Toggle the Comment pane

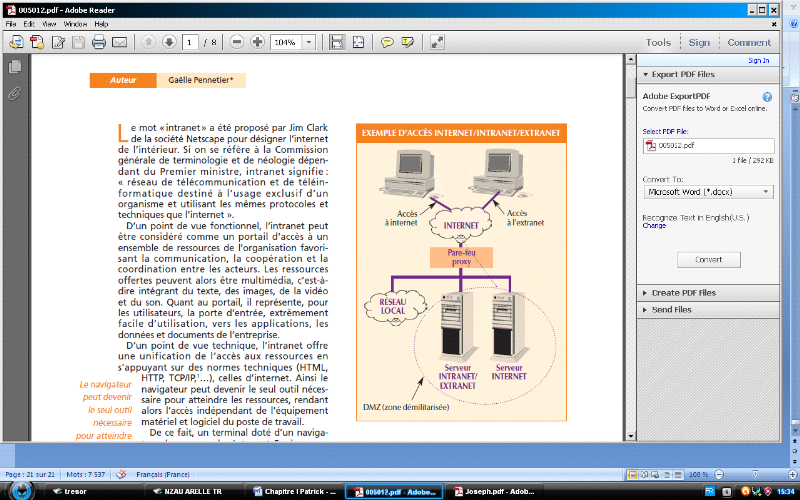click(749, 42)
